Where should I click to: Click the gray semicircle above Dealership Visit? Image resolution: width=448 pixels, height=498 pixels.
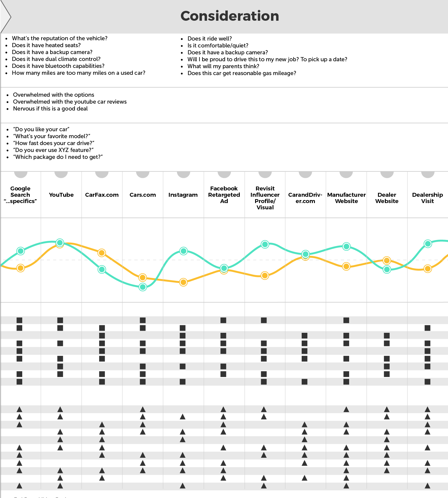tap(428, 174)
